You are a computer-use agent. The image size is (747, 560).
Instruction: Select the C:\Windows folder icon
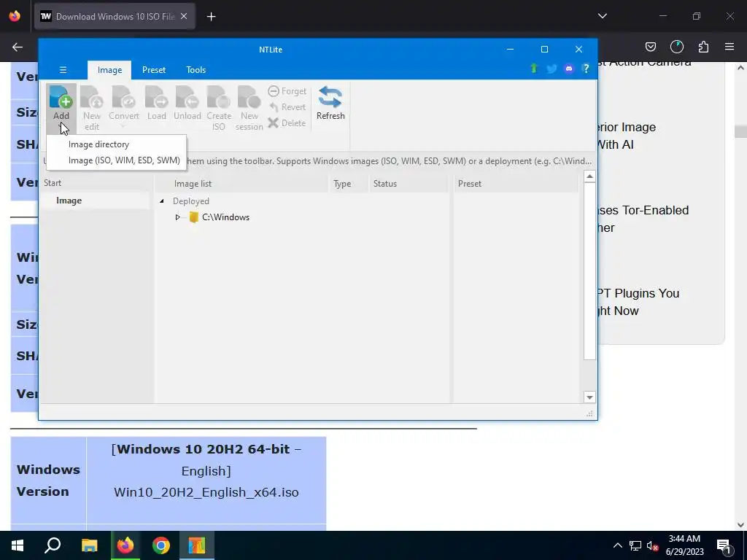(193, 217)
